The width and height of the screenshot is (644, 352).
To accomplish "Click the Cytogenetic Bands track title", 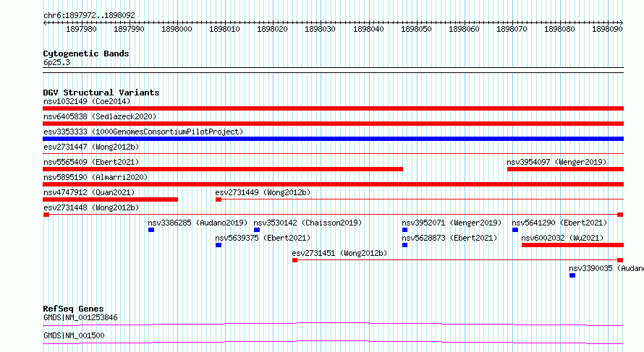I will tap(86, 53).
